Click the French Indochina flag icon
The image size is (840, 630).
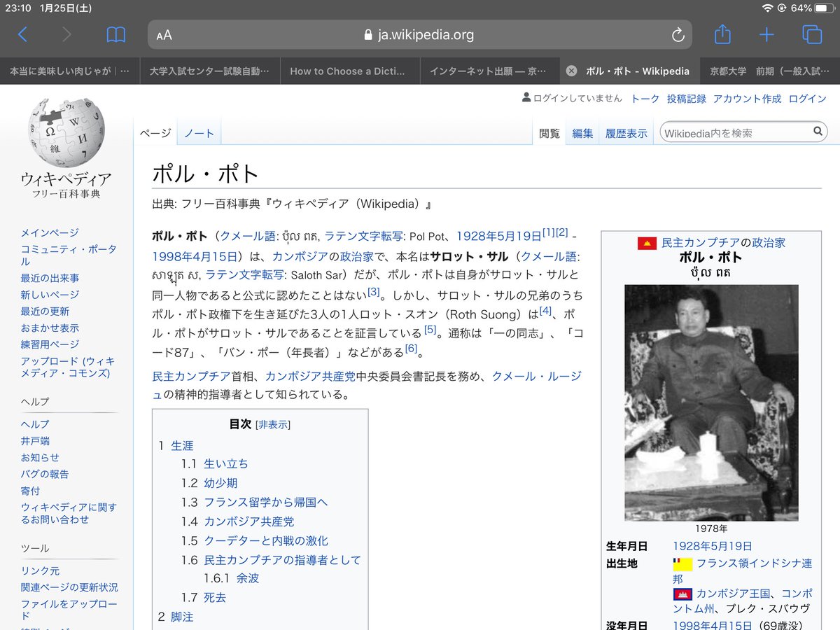pyautogui.click(x=682, y=564)
